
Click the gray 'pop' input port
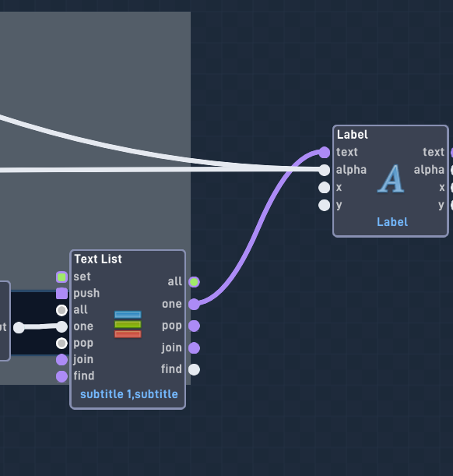tap(61, 344)
